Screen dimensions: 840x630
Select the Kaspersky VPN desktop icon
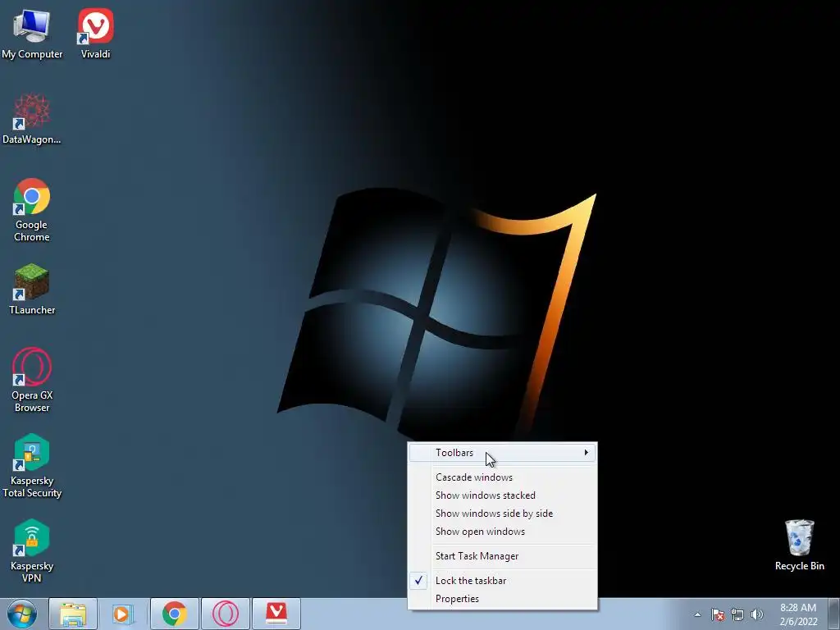[32, 550]
